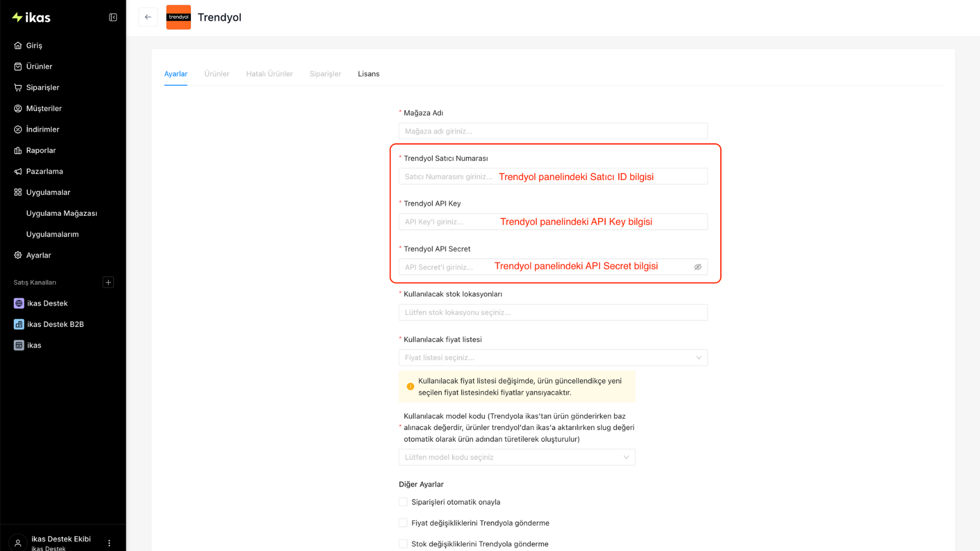Switch to the Hatalı Ürünler tab
This screenshot has width=980, height=551.
pyautogui.click(x=269, y=74)
